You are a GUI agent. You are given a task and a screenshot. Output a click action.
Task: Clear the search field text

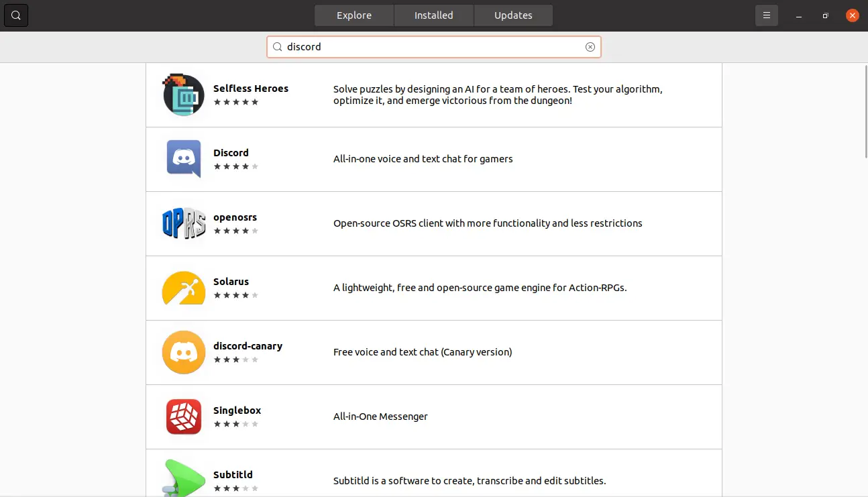click(x=590, y=47)
